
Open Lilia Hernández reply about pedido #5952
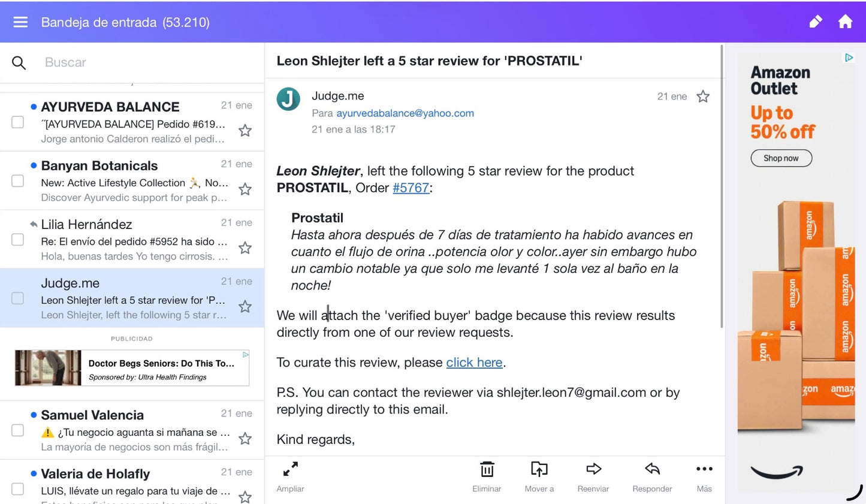[x=132, y=240]
